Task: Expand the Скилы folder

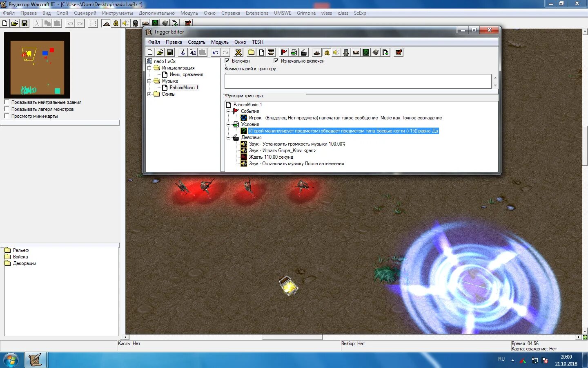Action: [149, 94]
